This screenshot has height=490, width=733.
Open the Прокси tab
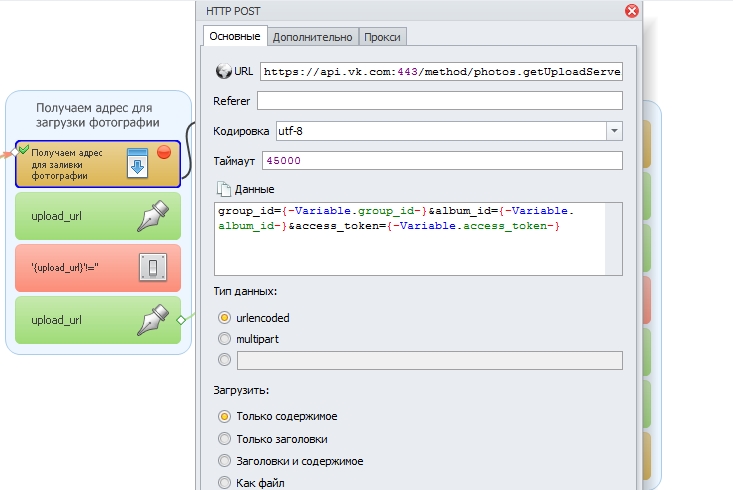[383, 37]
